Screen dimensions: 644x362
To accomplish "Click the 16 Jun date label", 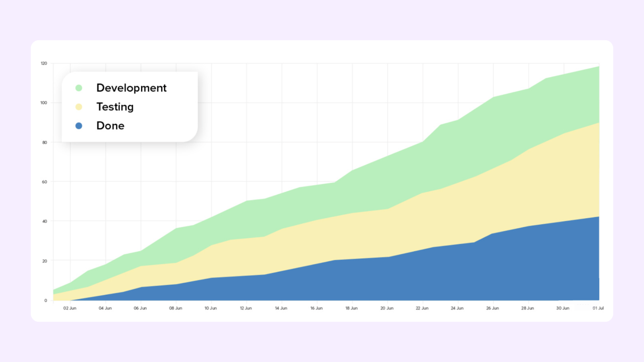I will click(316, 308).
